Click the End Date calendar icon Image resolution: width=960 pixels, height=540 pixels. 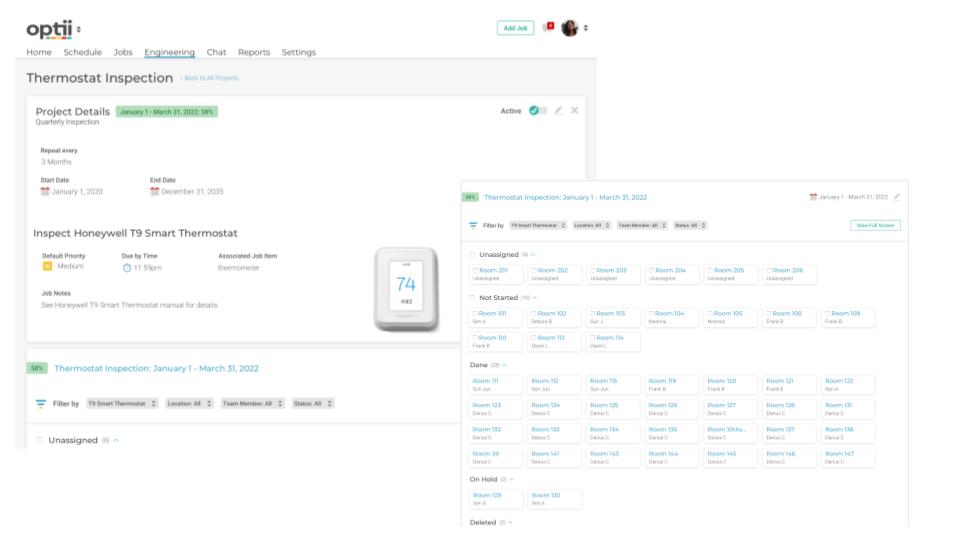click(x=154, y=191)
